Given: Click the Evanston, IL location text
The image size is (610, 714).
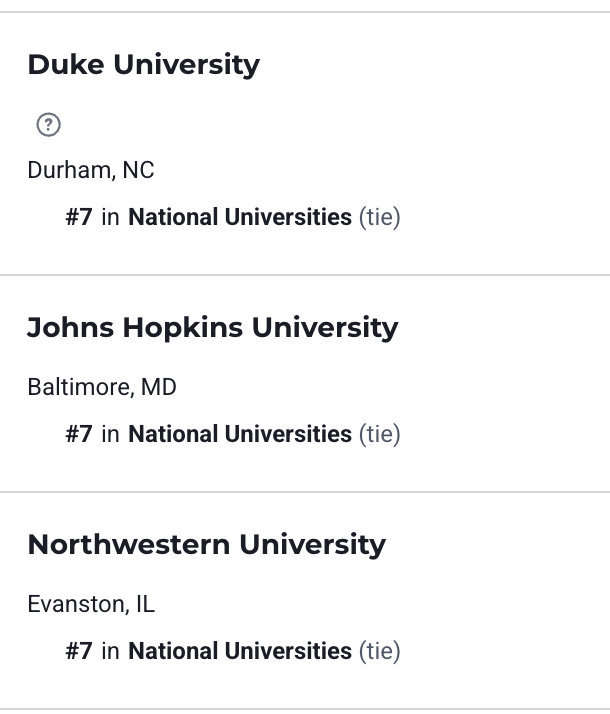Looking at the screenshot, I should click(x=91, y=604).
